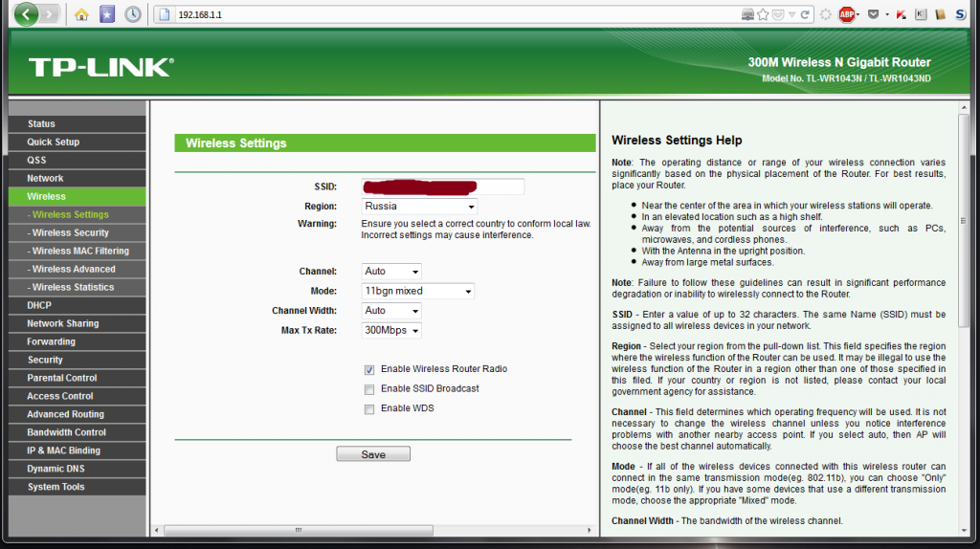Open Wireless MAC Filtering submenu item
Screen dimensions: 980x549
[x=78, y=251]
